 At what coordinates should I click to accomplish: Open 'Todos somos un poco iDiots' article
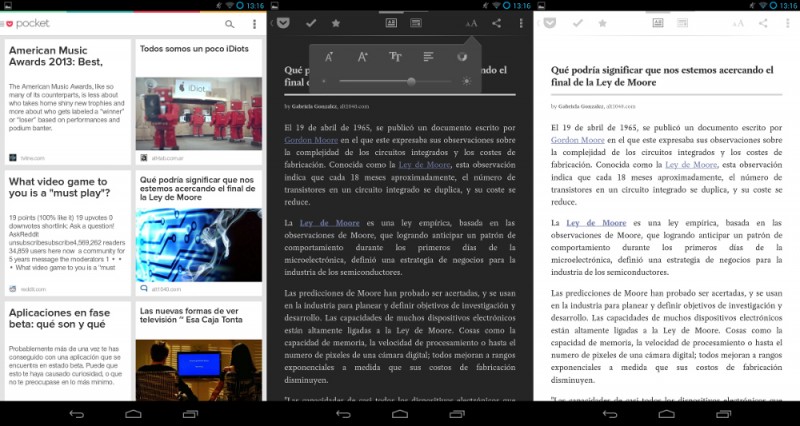click(x=194, y=49)
